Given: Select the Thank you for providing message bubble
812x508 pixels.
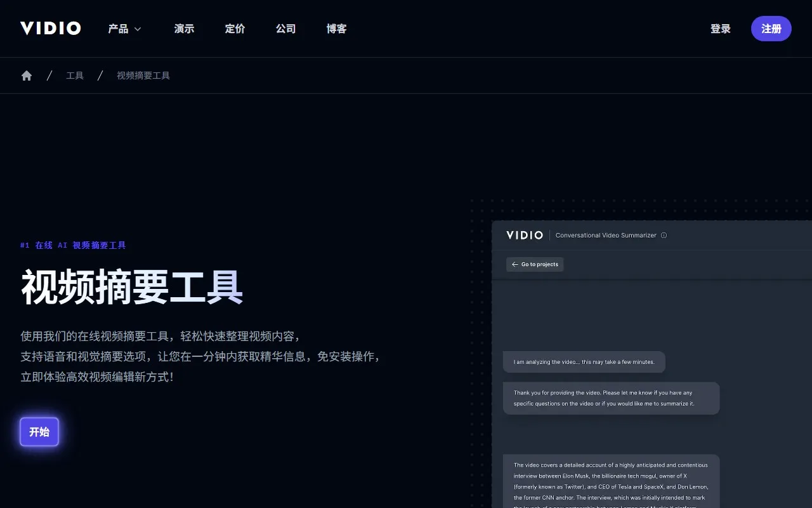Looking at the screenshot, I should coord(611,398).
